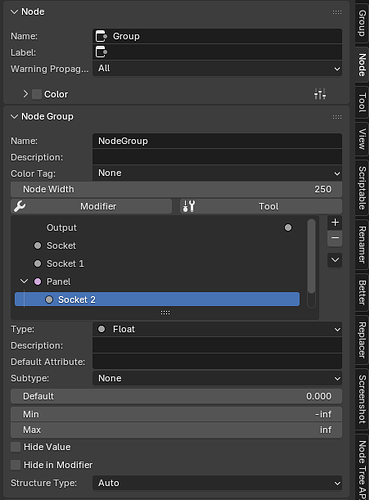The image size is (369, 500).
Task: Click the socket Description field
Action: point(217,346)
